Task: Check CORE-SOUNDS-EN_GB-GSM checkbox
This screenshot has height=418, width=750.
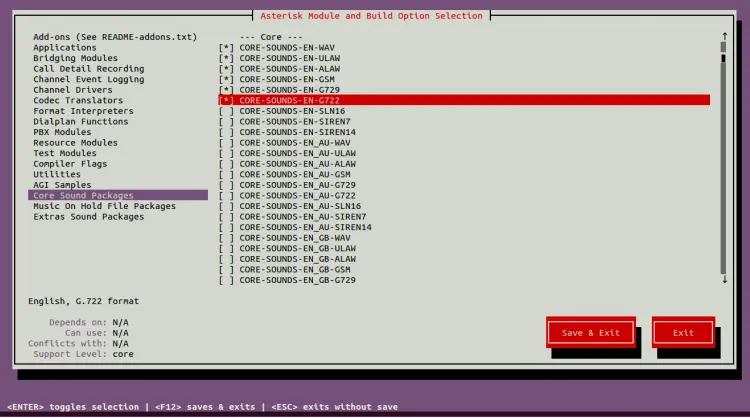Action: tap(226, 269)
